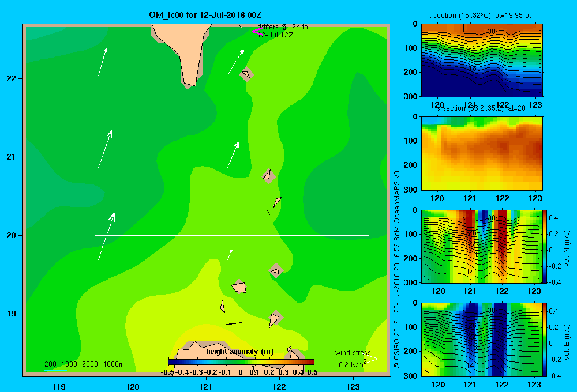Click the wind arrow nearest the top-left map corner
This screenshot has height=392, width=577.
(x=103, y=62)
